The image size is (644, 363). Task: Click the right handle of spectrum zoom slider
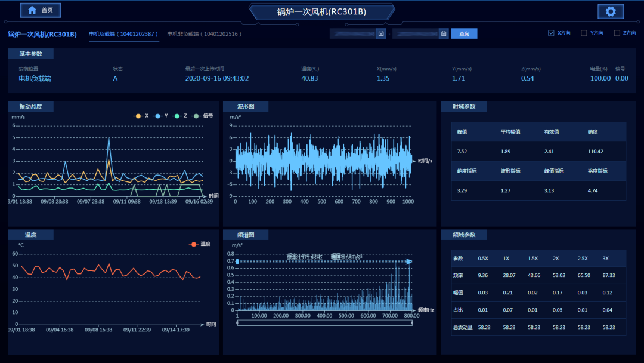[412, 323]
